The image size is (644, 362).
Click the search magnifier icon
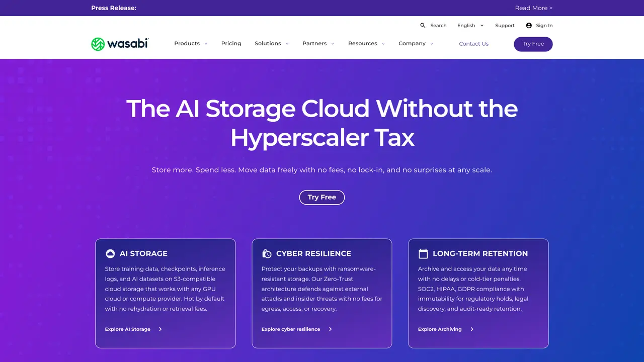[423, 26]
